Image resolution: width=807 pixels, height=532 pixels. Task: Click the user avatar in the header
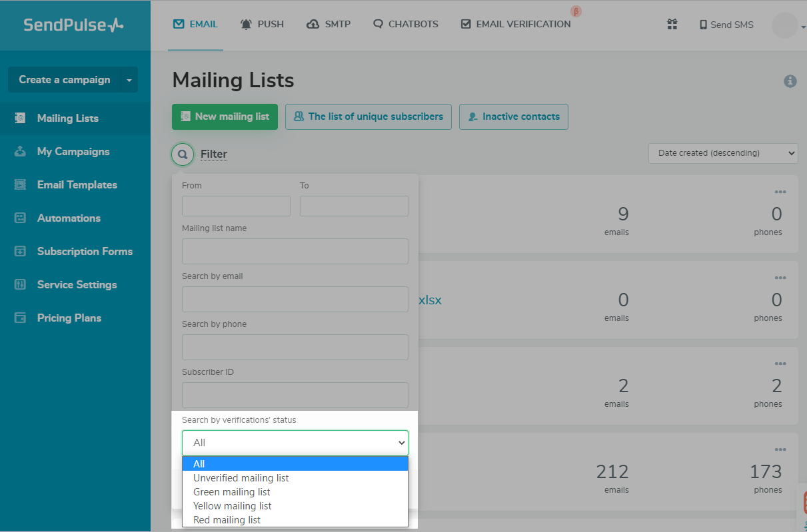click(x=784, y=25)
